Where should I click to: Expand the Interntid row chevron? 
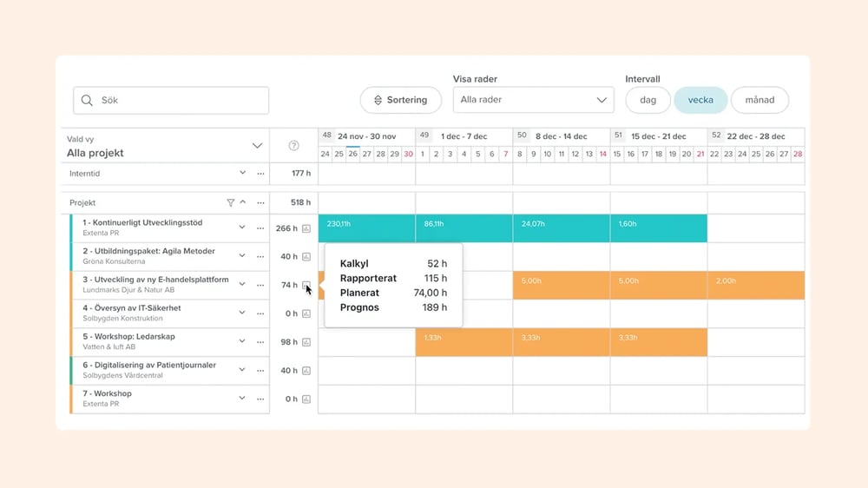tap(242, 174)
